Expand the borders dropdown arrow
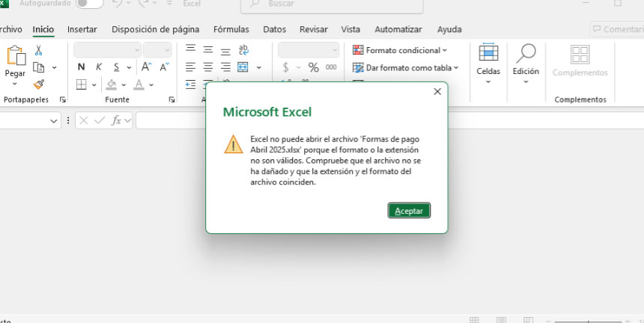Viewport: 644px width, 323px height. [x=94, y=84]
